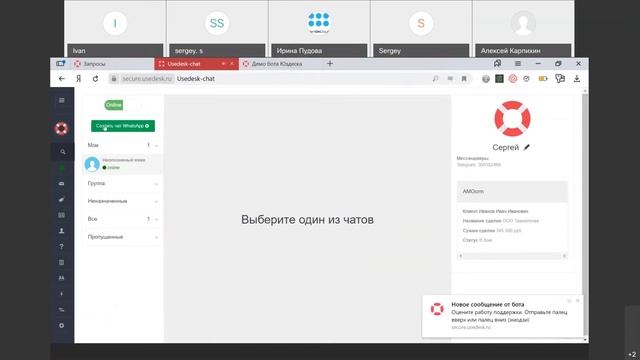The width and height of the screenshot is (640, 360).
Task: Open a new browser tab with plus
Action: (x=330, y=64)
